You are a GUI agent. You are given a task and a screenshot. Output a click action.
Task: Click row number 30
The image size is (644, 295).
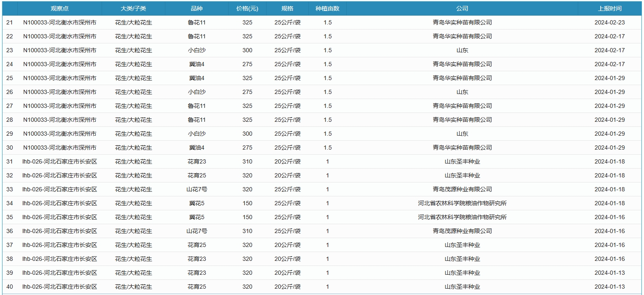click(10, 147)
